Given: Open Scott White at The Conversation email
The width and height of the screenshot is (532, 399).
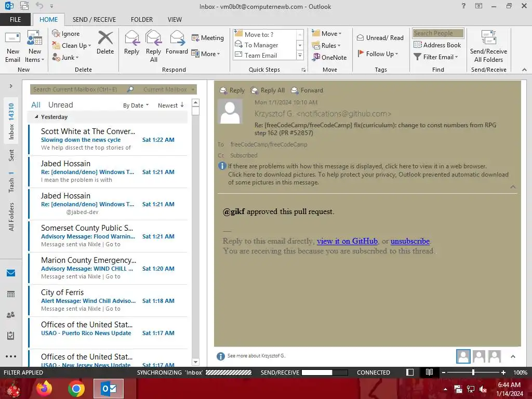Looking at the screenshot, I should click(108, 139).
